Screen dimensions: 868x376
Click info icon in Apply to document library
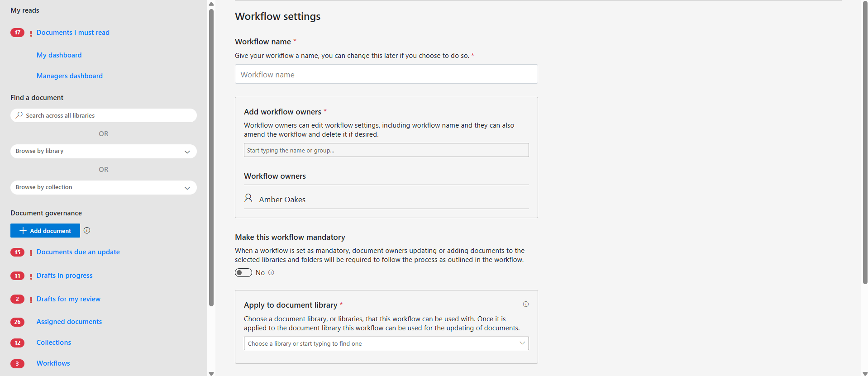point(525,304)
